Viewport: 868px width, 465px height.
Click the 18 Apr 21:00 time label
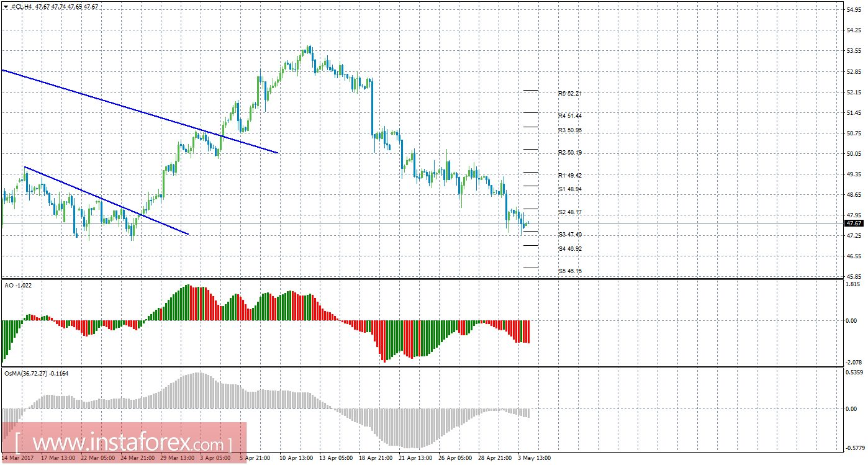(x=376, y=459)
